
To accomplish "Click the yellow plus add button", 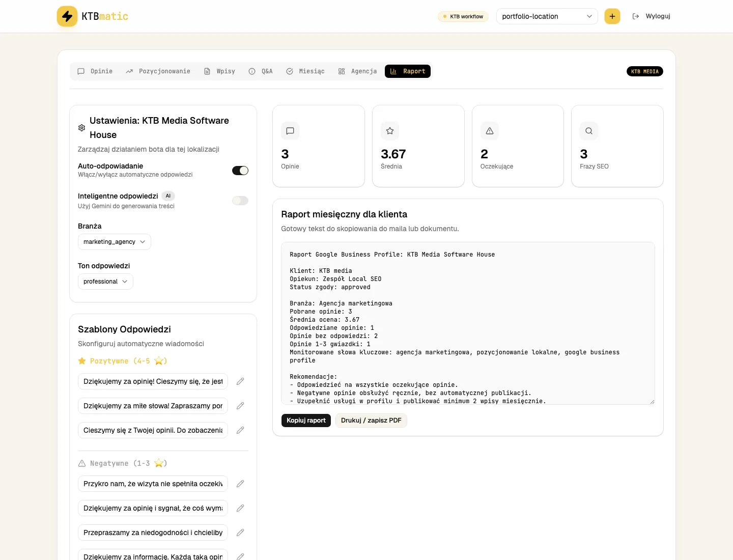I will coord(612,16).
